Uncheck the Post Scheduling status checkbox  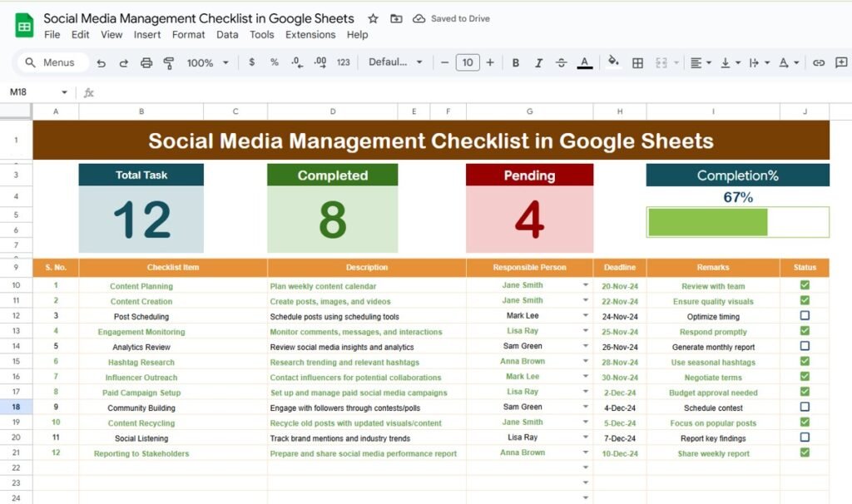804,316
